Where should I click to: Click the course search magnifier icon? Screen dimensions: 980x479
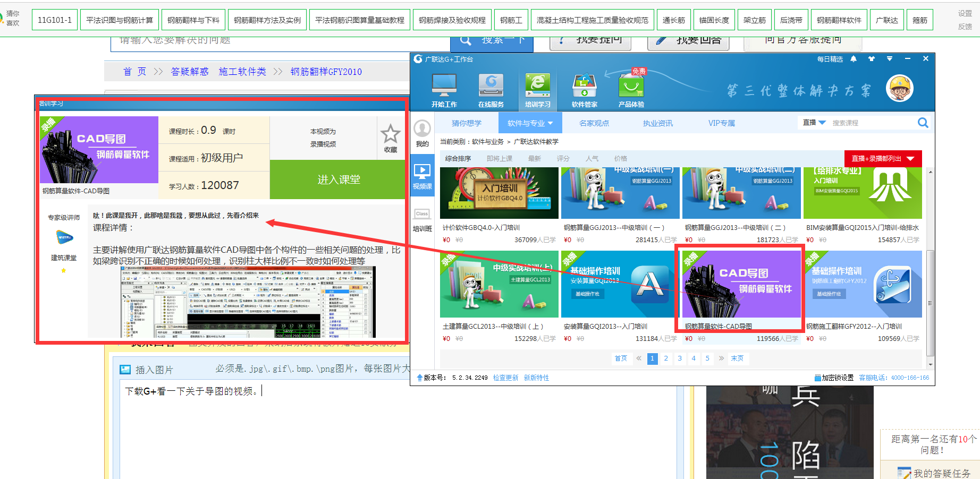pos(923,123)
